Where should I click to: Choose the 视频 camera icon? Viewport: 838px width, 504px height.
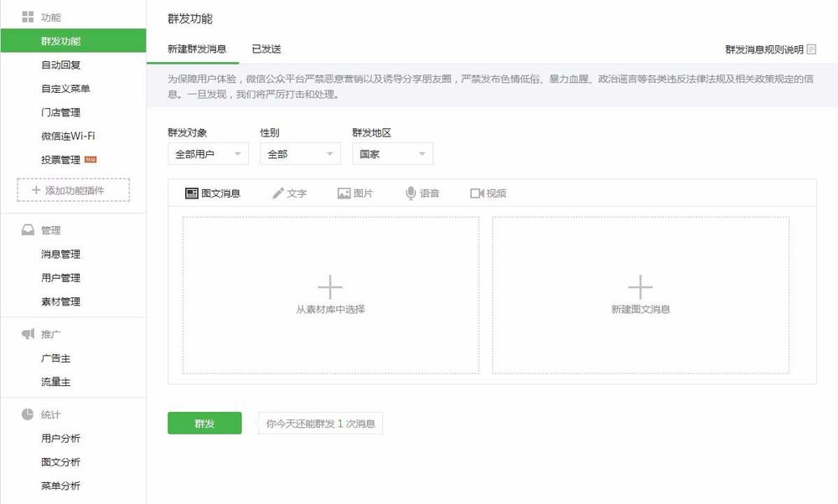coord(477,193)
